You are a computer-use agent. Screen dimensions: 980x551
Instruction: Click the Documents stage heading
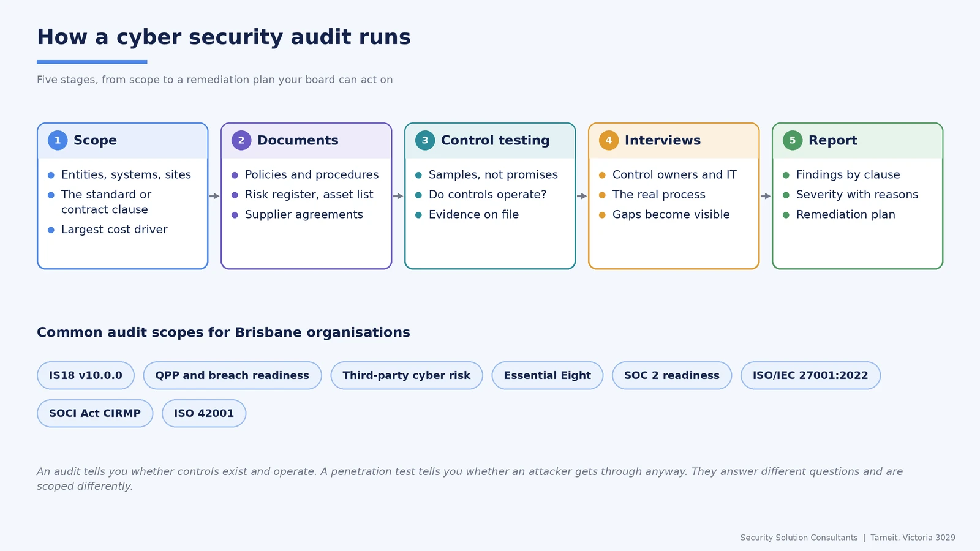[x=298, y=140]
